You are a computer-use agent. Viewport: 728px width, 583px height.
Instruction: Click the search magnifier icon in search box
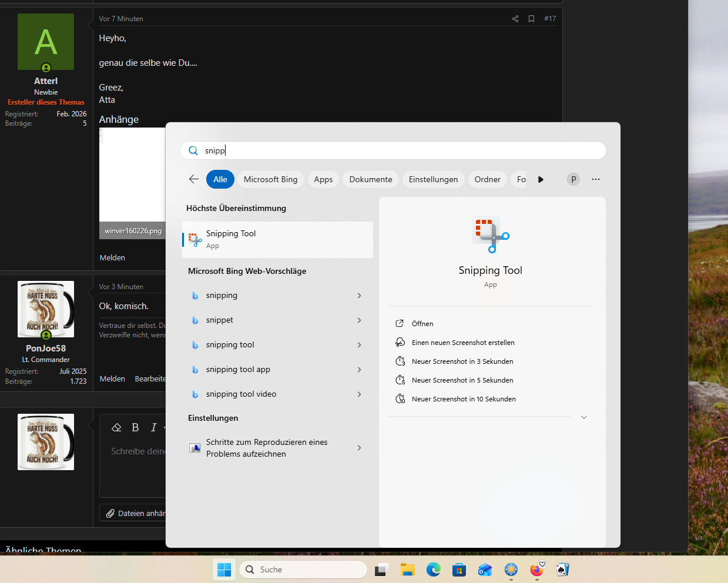(x=193, y=150)
